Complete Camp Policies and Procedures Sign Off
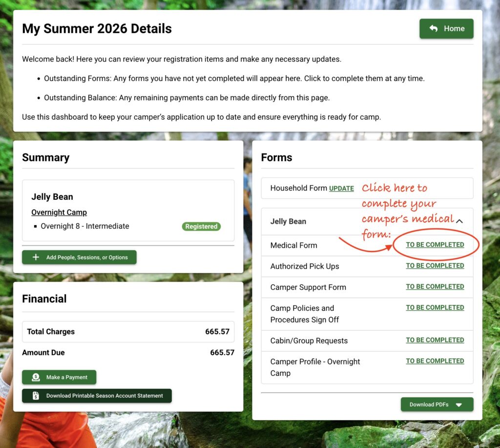This screenshot has height=448, width=500. pyautogui.click(x=435, y=308)
